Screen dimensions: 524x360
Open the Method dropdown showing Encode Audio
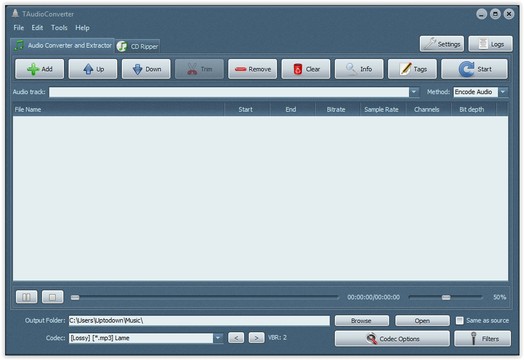pos(503,92)
